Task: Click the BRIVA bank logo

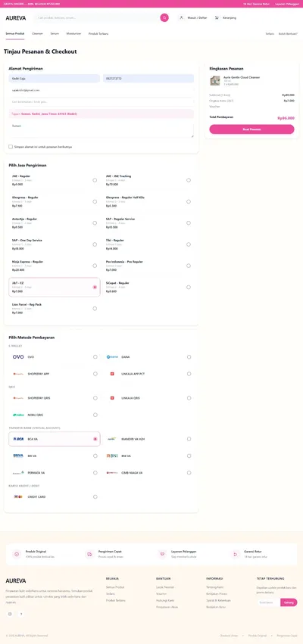Action: pos(18,456)
